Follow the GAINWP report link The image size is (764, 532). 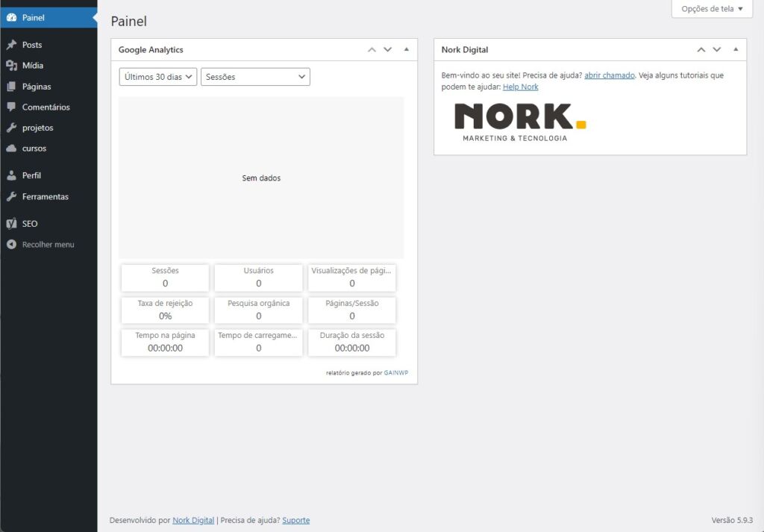pyautogui.click(x=396, y=373)
